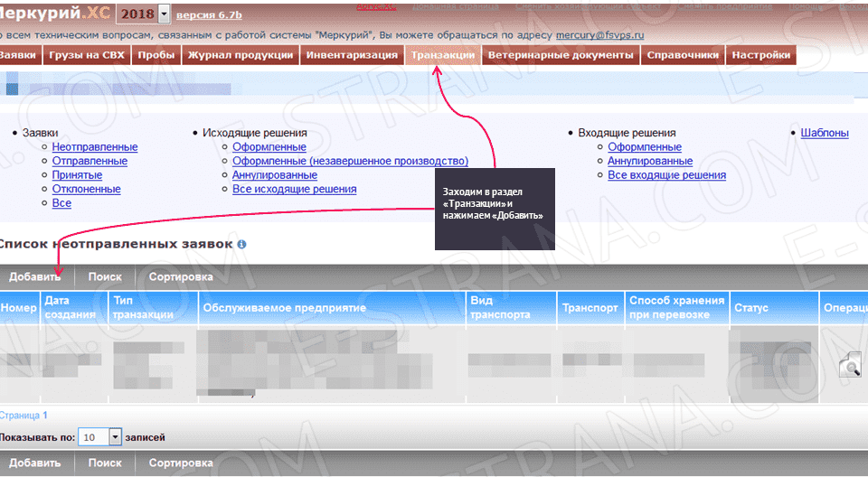The width and height of the screenshot is (868, 477).
Task: Click the Аргус.ХС link at top
Action: (x=376, y=6)
